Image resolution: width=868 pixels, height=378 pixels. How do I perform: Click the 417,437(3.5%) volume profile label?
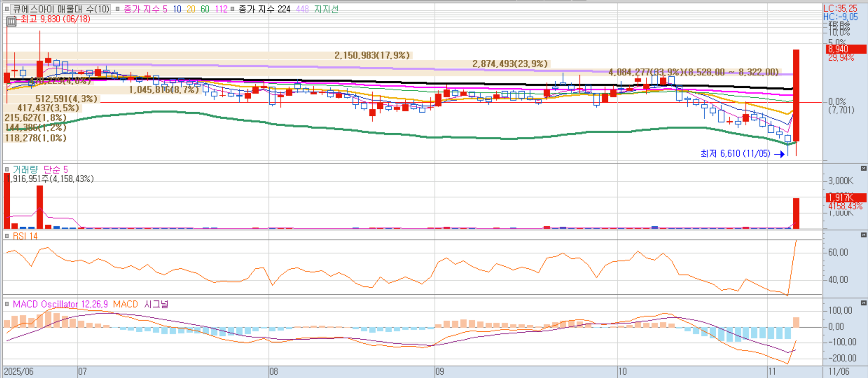tap(49, 108)
